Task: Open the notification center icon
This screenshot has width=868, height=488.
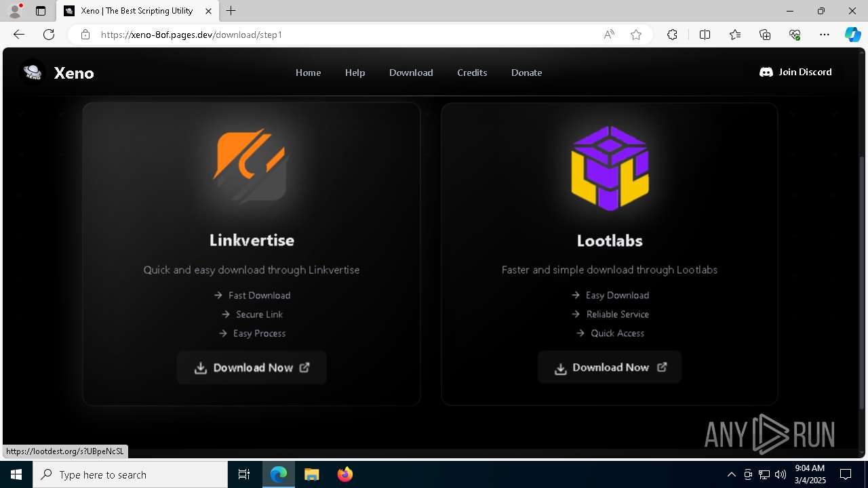Action: pyautogui.click(x=846, y=474)
